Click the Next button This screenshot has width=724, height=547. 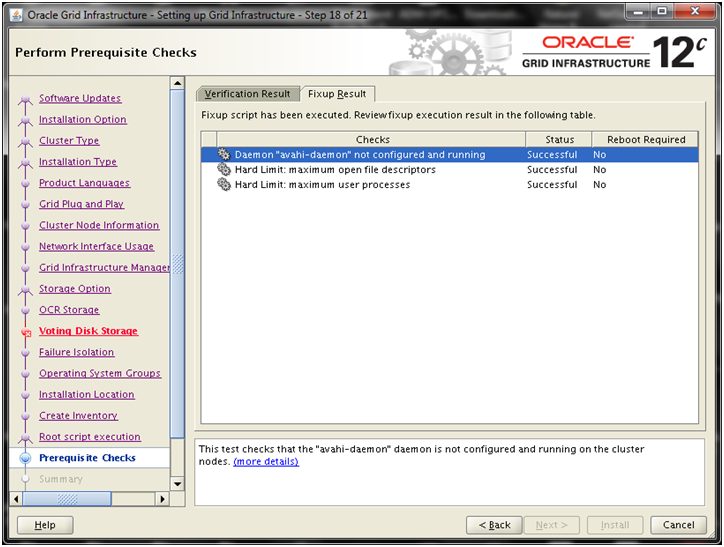[x=551, y=525]
